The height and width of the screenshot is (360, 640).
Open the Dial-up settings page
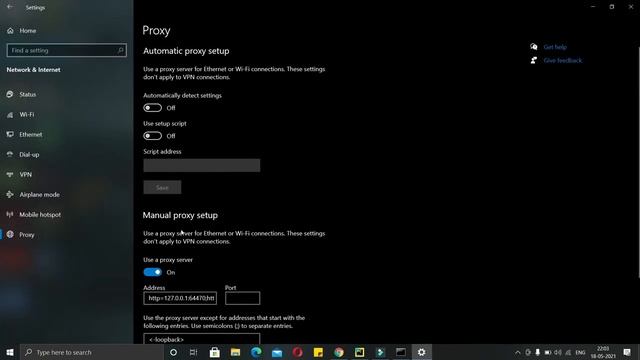29,155
